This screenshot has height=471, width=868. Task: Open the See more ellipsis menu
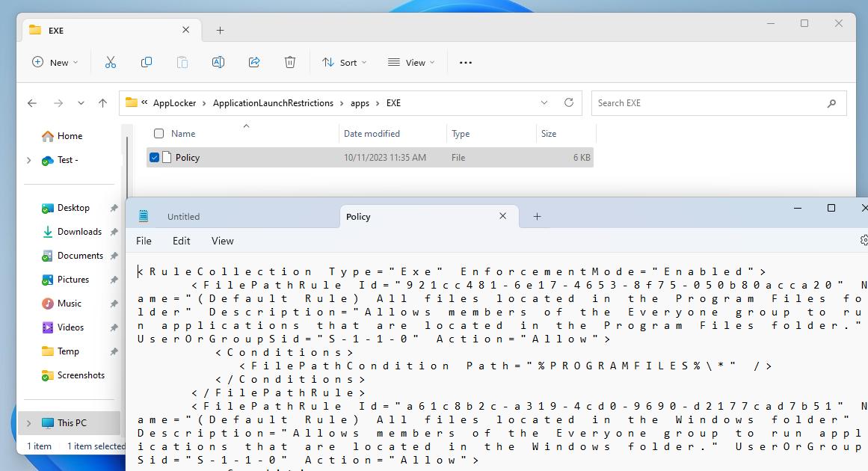pos(466,63)
